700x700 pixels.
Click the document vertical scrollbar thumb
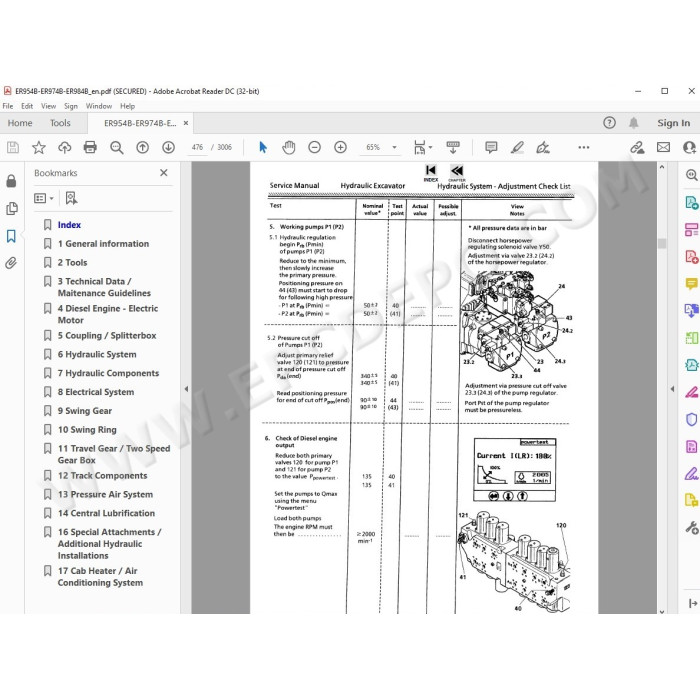click(662, 243)
